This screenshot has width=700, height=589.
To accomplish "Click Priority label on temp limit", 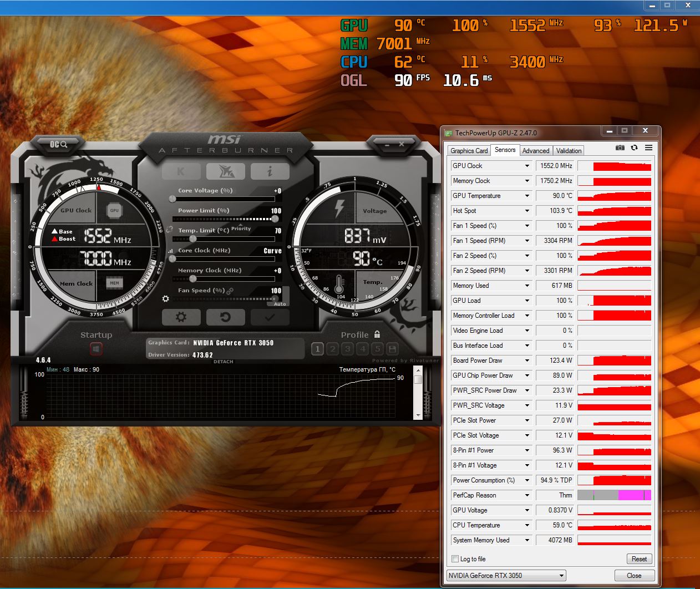I will [241, 229].
